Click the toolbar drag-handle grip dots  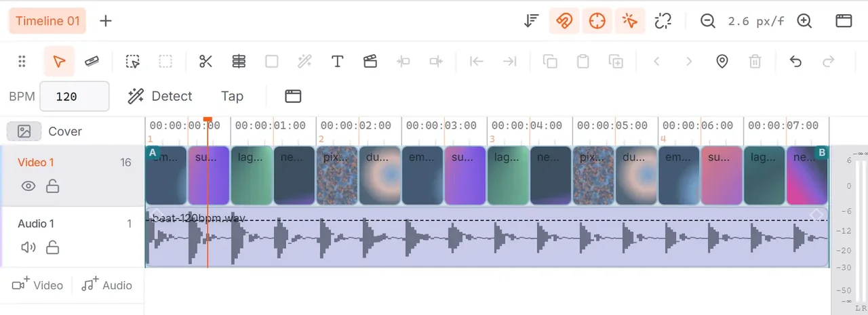tap(22, 62)
